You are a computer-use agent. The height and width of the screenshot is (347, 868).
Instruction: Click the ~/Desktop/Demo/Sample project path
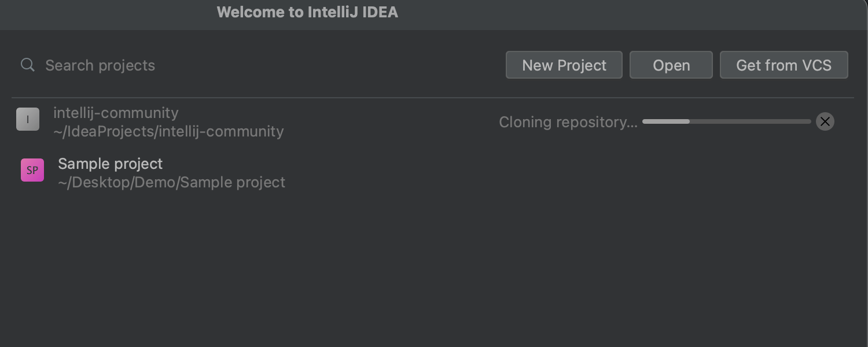click(x=171, y=183)
